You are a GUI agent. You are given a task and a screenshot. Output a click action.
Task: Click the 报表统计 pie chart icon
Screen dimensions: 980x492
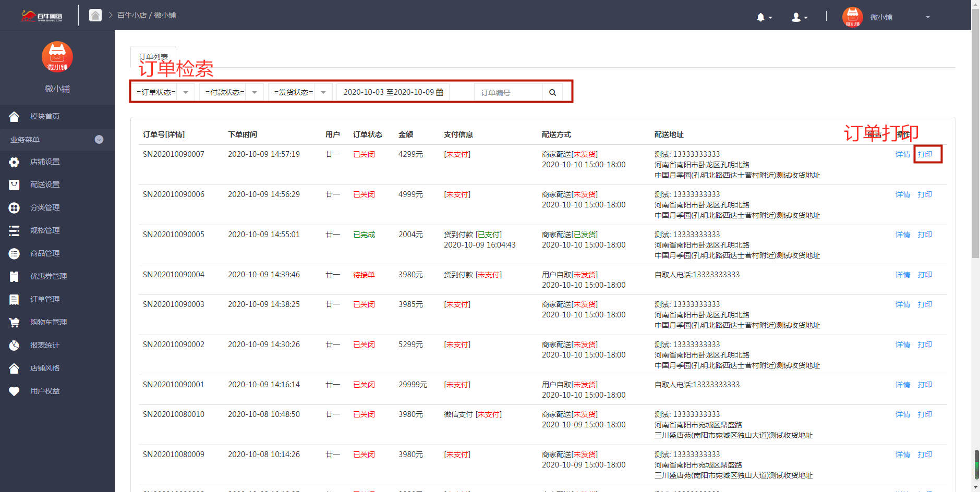point(14,346)
